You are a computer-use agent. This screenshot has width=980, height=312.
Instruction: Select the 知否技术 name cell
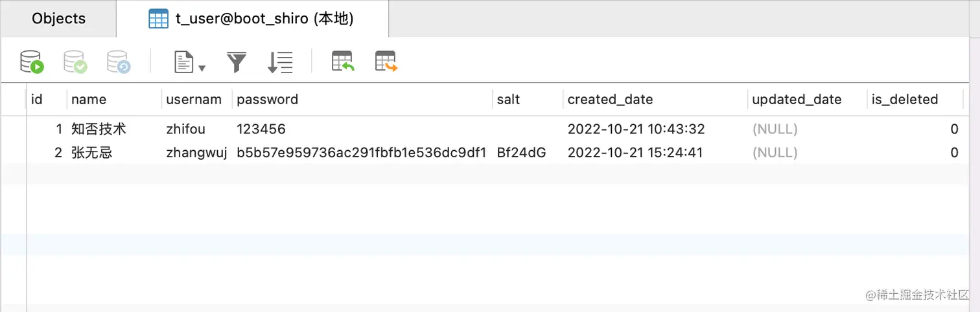coord(114,129)
